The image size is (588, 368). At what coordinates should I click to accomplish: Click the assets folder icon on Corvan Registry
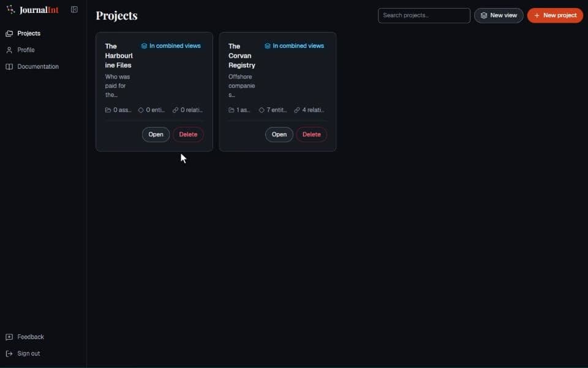point(232,110)
